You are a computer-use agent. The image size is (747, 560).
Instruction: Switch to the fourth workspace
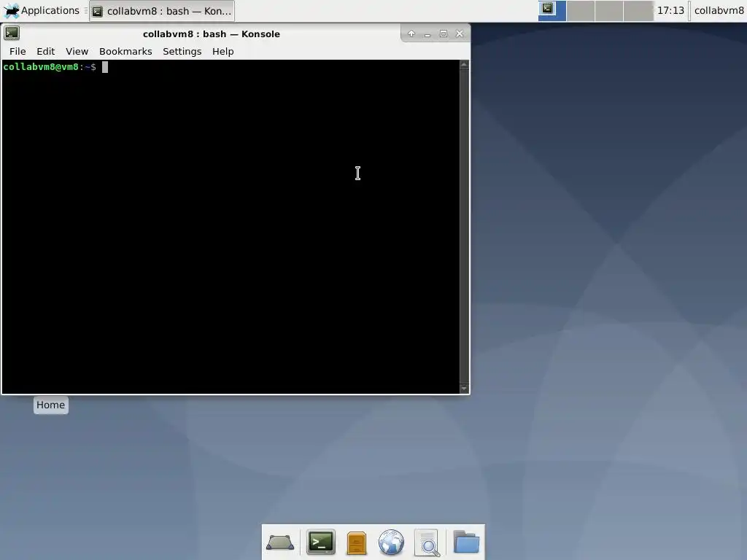coord(638,10)
